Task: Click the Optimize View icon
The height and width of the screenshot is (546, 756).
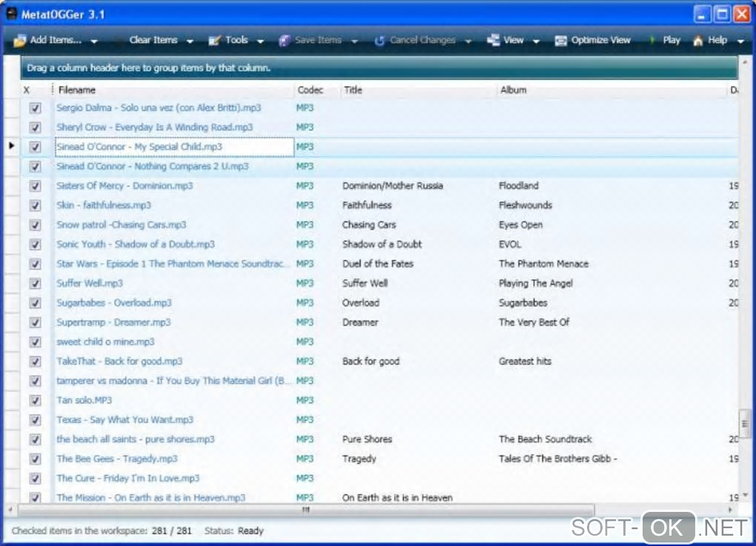Action: (x=561, y=41)
